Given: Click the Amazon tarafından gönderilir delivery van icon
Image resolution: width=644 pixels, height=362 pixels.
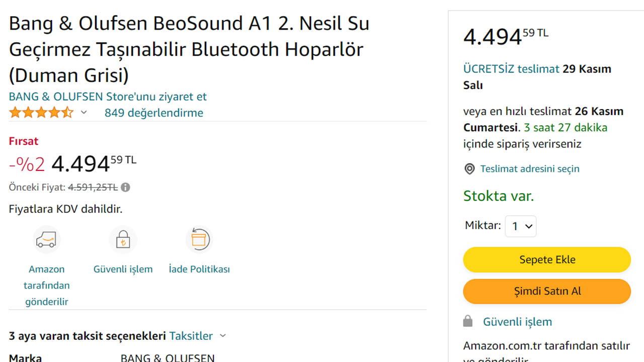Looking at the screenshot, I should pos(47,239).
